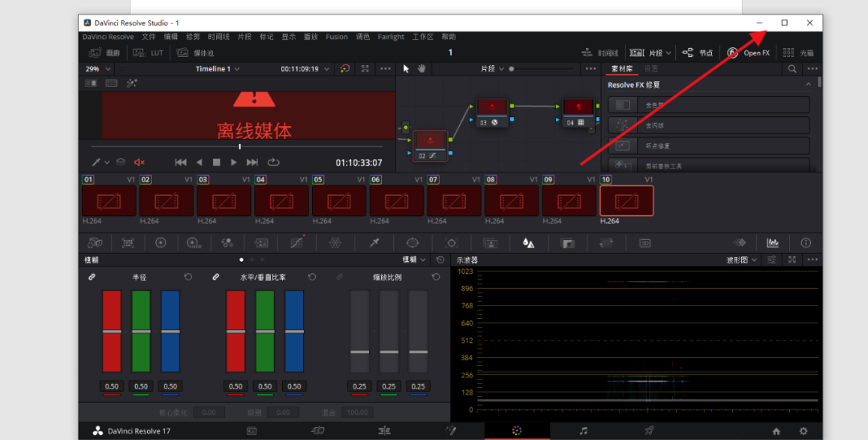Click the viewer scrubber playhead bar
Screen dimensions: 868x440
(x=240, y=146)
